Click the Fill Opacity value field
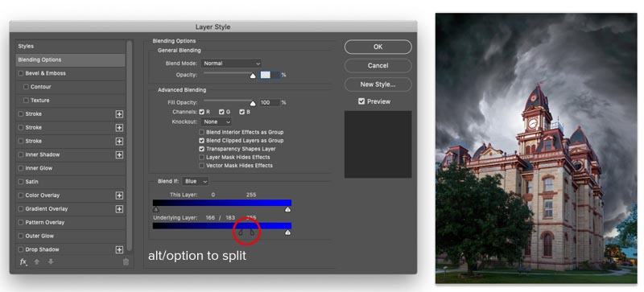The width and height of the screenshot is (644, 292). point(270,103)
